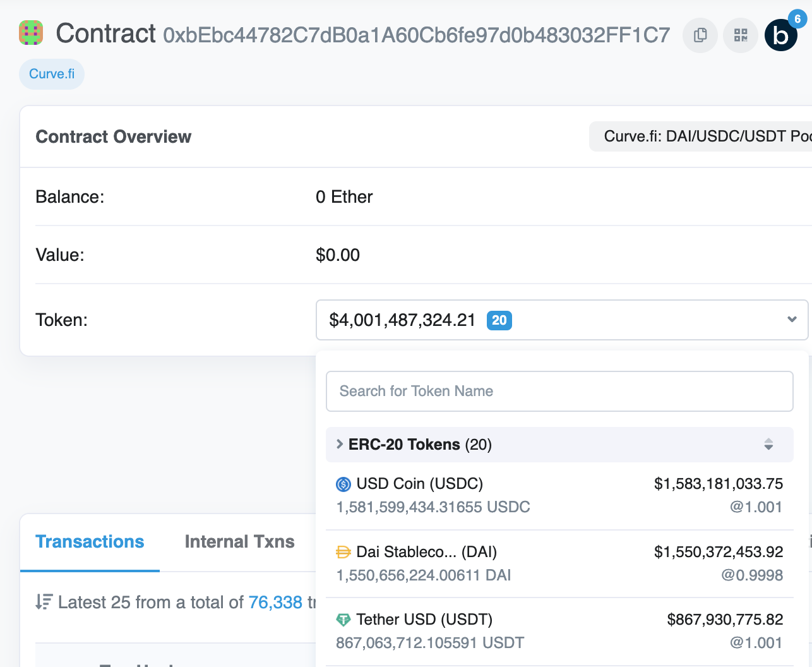Click the $0.00 value amount

tap(338, 255)
